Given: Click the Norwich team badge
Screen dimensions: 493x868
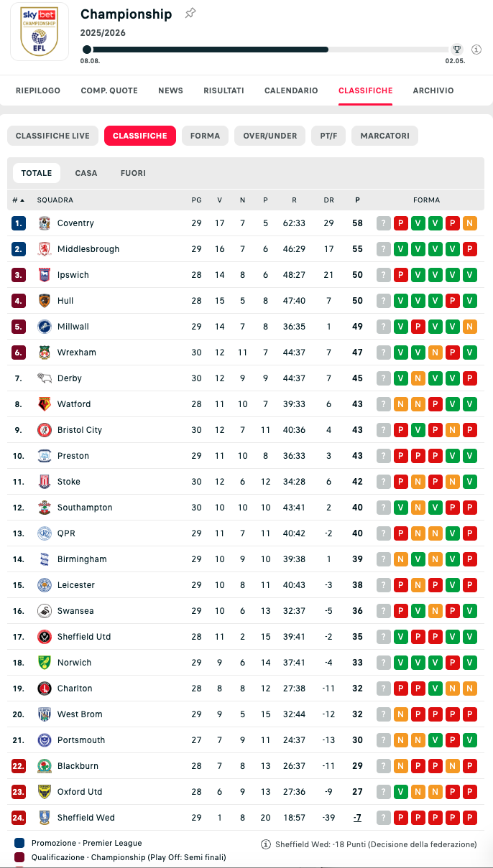Looking at the screenshot, I should point(45,663).
